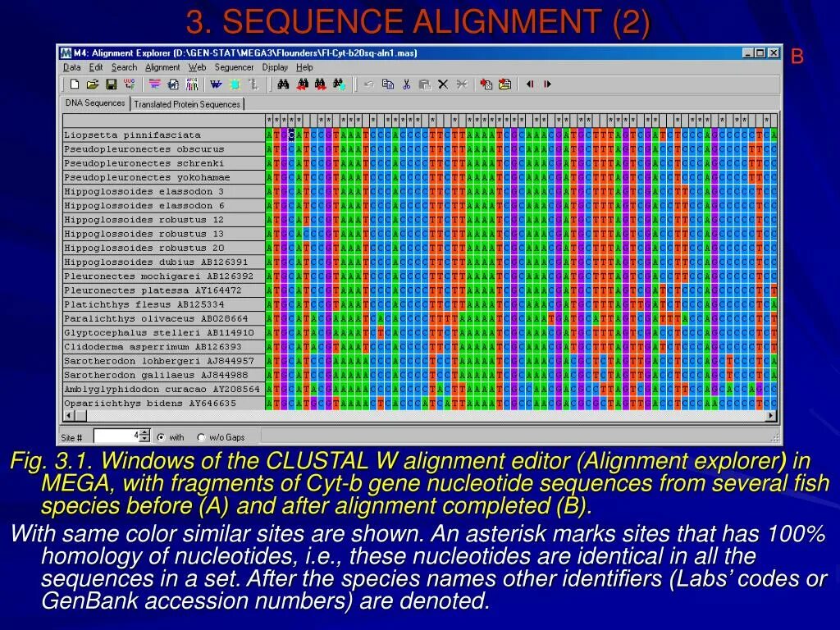
Task: Select the Hippoglossoides elassodon 6 row
Action: pos(164,205)
